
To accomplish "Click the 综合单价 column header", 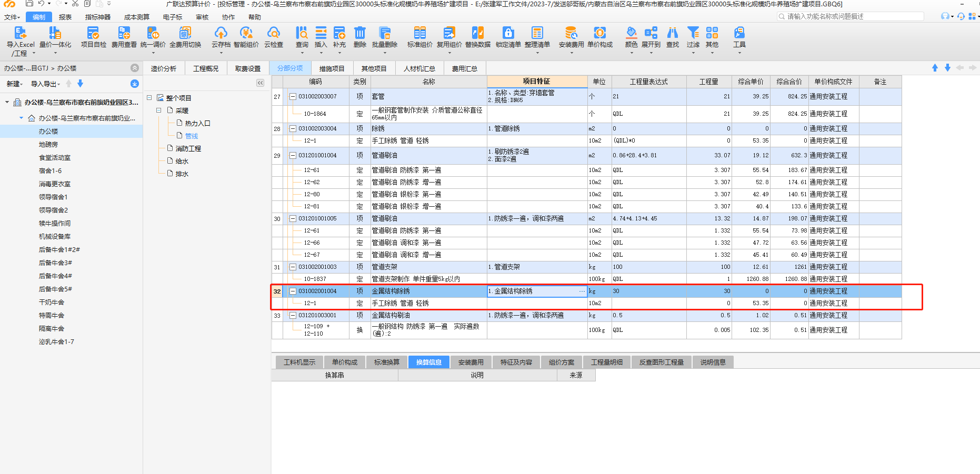I will pos(751,82).
